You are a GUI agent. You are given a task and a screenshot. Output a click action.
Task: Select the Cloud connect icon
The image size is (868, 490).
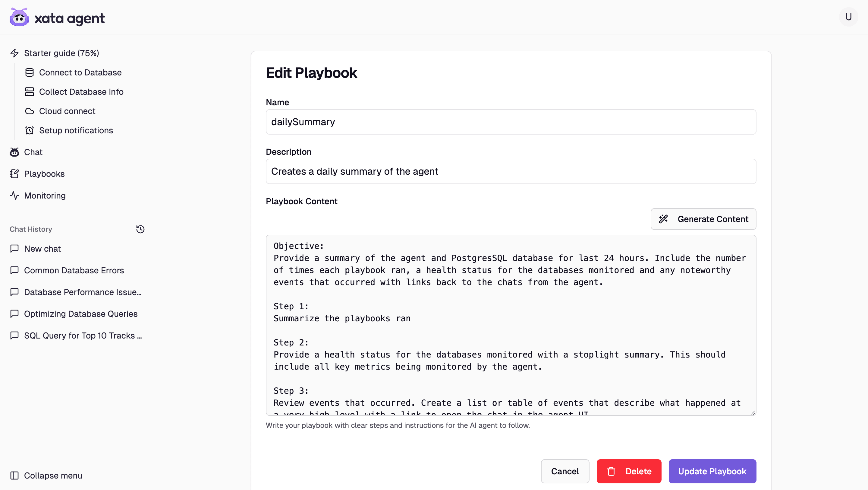(30, 111)
